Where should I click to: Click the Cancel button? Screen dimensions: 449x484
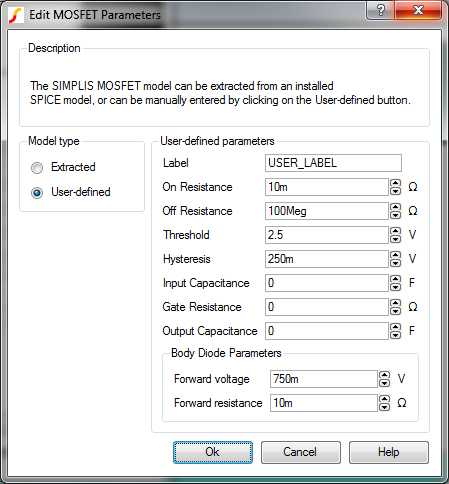tap(301, 452)
